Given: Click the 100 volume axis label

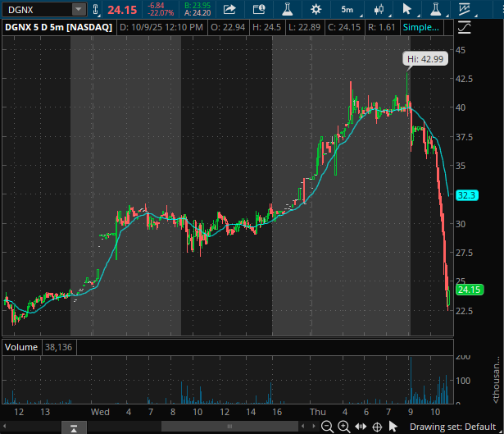Looking at the screenshot, I should pos(463,381).
